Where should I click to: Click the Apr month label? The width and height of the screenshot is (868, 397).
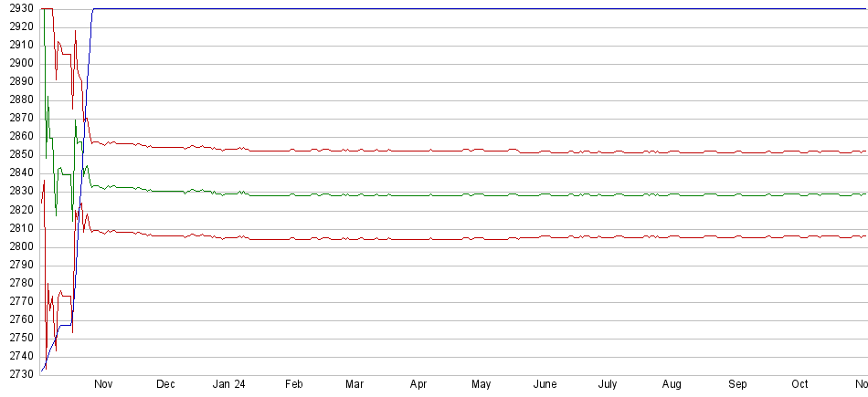point(418,385)
